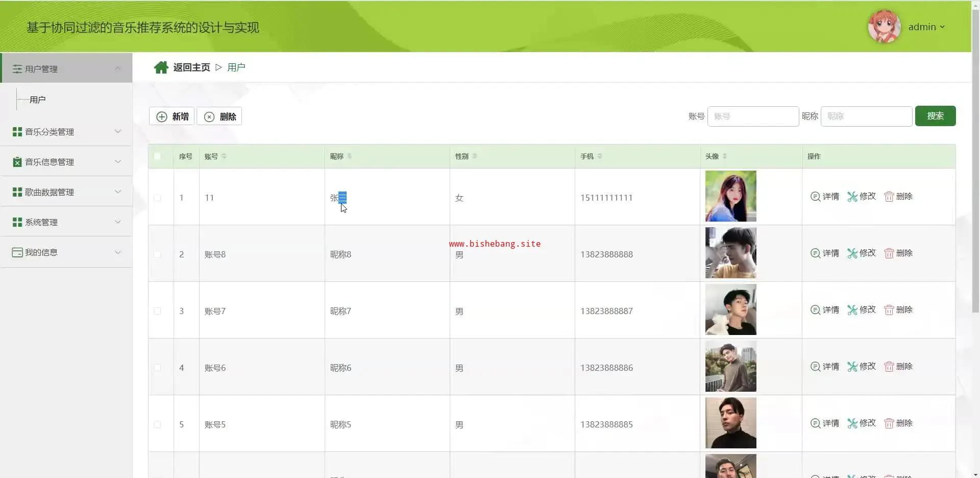This screenshot has width=980, height=478.
Task: Focus the 账号 search input field
Action: [x=753, y=116]
